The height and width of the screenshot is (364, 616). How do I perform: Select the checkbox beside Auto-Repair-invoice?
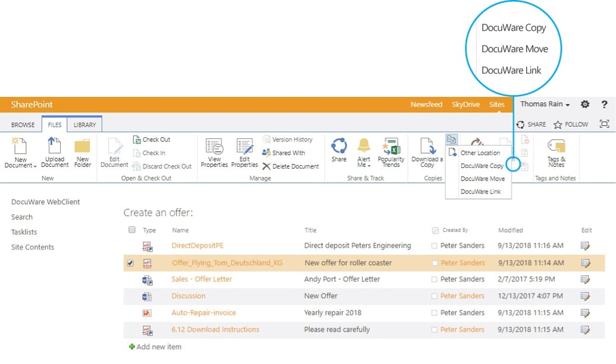131,312
